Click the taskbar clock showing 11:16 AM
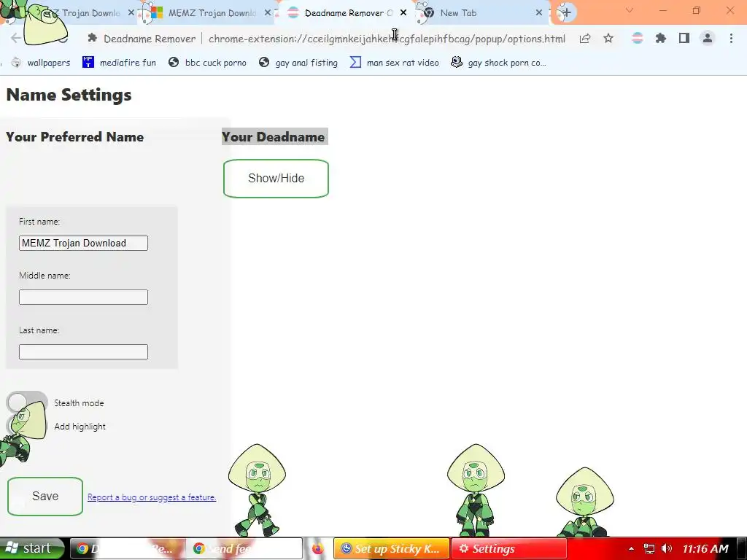Screen dimensions: 747x560 pos(705,548)
